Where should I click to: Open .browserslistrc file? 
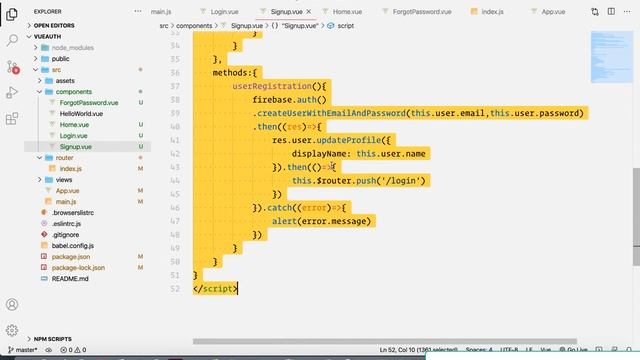coord(73,213)
